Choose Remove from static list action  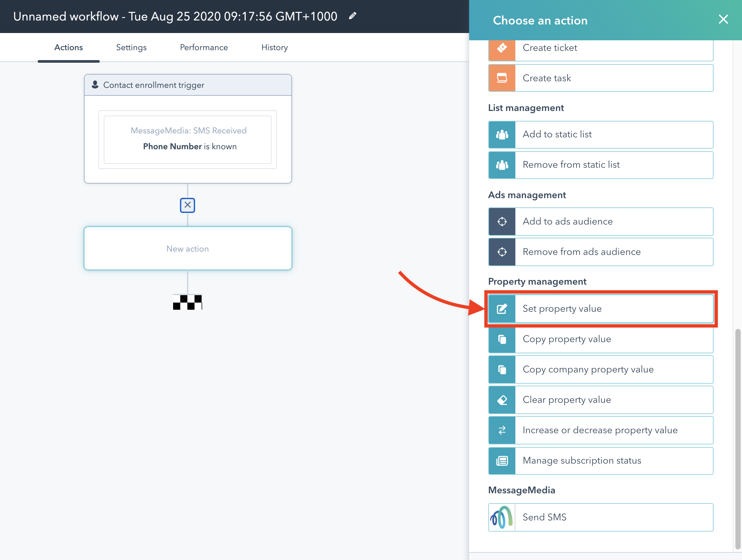coord(613,165)
